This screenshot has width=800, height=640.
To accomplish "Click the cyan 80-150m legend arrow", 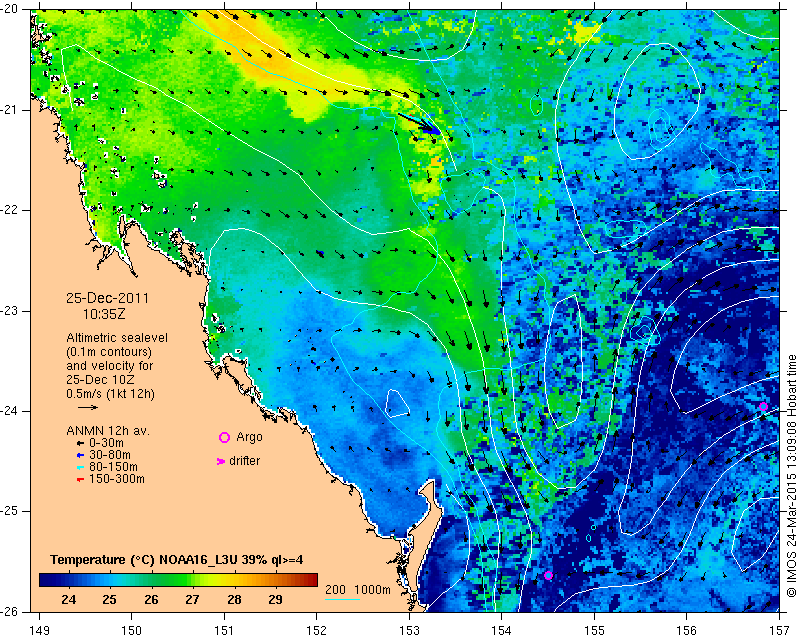I will click(80, 467).
